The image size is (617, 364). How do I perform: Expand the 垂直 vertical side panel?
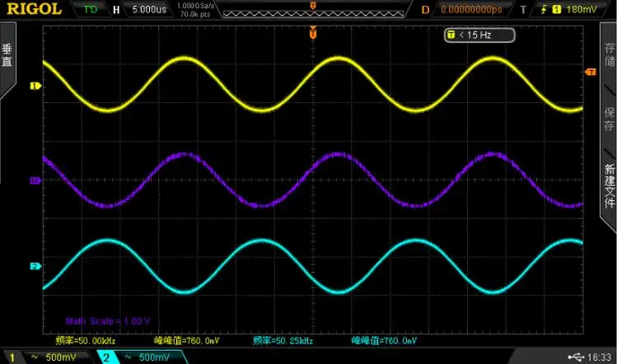click(x=7, y=56)
